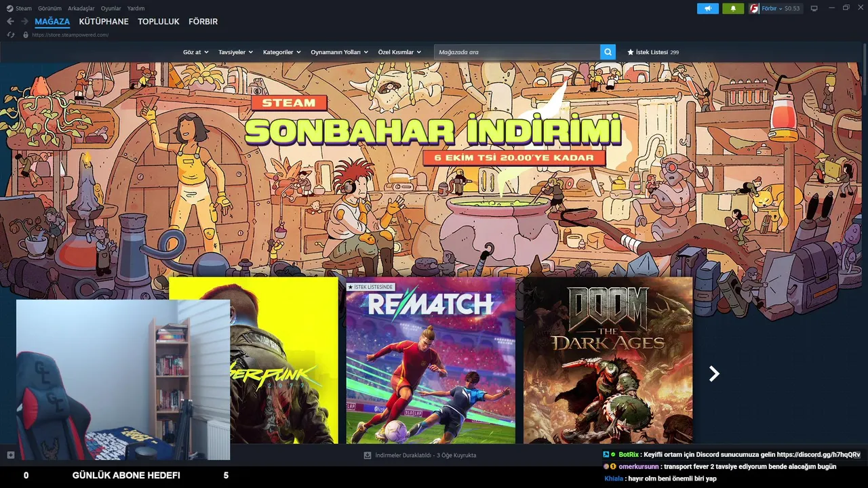Click the magnifier search button

pyautogui.click(x=608, y=52)
